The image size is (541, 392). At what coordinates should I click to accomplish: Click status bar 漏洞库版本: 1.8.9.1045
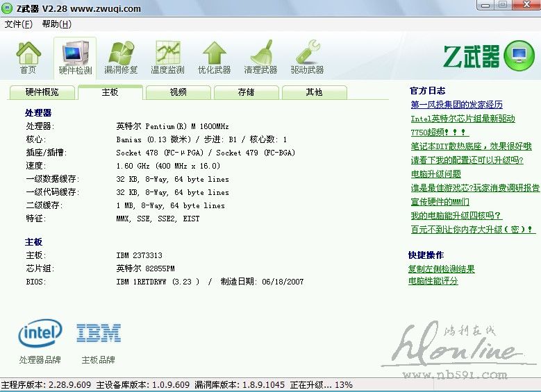click(240, 385)
